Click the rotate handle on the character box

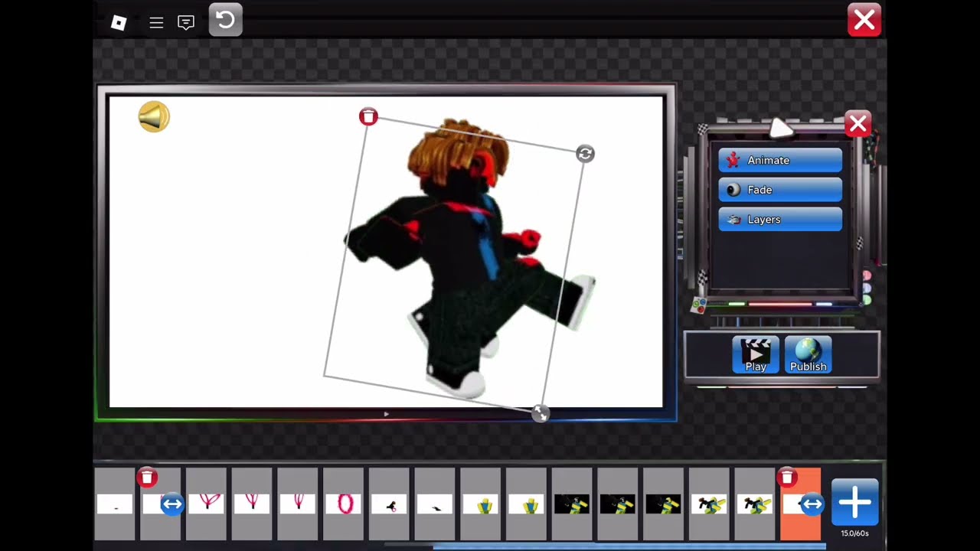tap(585, 154)
